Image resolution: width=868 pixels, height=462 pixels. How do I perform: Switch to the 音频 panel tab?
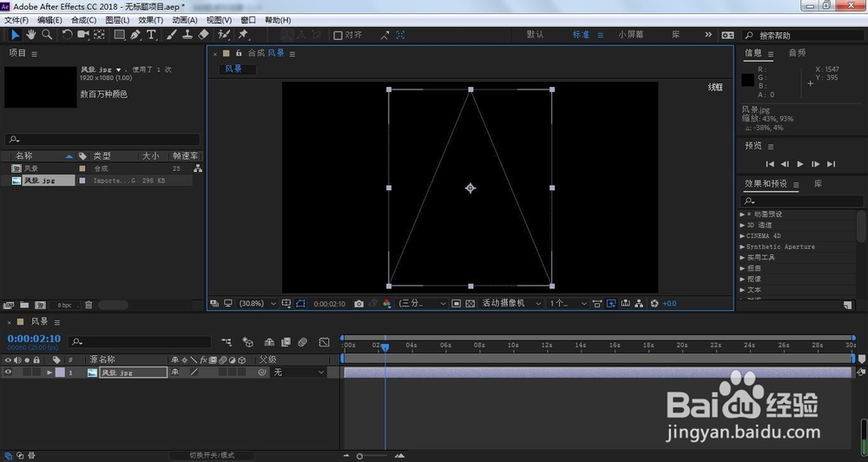797,53
